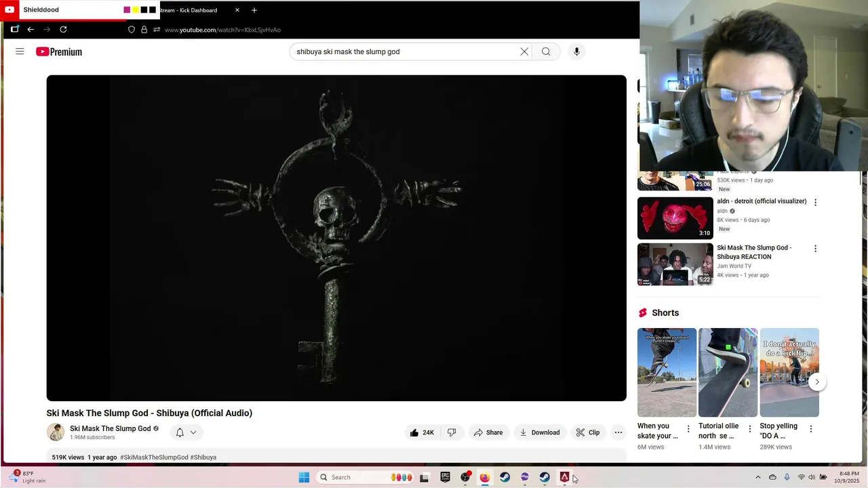Open the first Steam taskbar icon
Screen dimensions: 868x488
(505, 477)
